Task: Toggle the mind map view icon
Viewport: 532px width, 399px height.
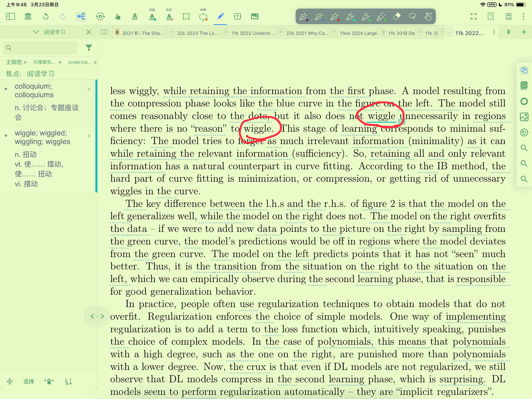Action: (x=81, y=16)
